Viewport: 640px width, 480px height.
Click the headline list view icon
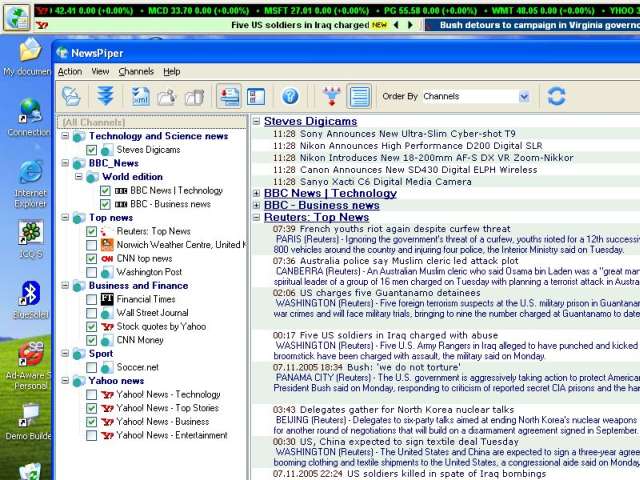click(360, 97)
